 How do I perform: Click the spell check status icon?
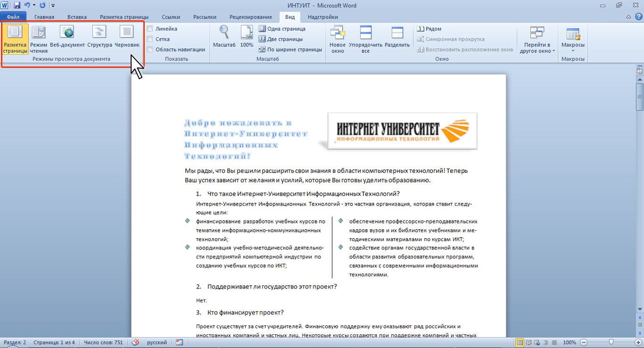tap(135, 342)
